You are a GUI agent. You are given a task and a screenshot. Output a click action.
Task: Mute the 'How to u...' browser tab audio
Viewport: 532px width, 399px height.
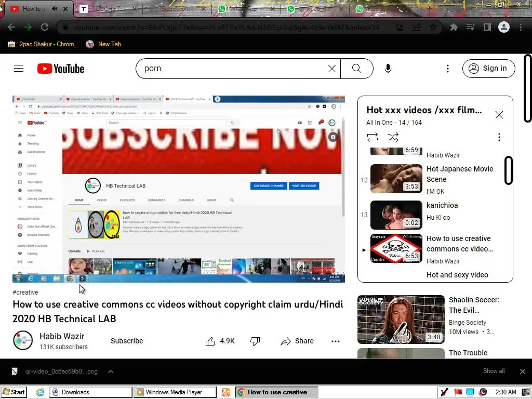pyautogui.click(x=54, y=9)
